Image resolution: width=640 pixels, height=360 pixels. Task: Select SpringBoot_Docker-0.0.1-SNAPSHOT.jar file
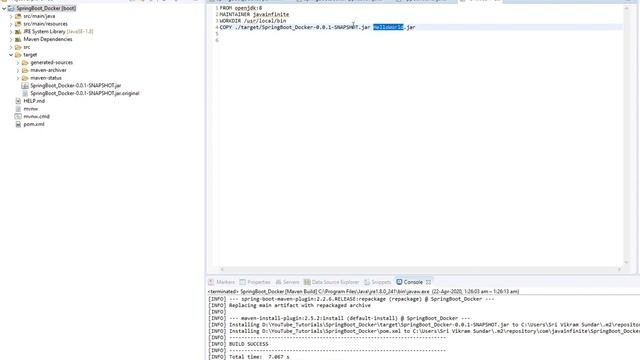(x=76, y=86)
